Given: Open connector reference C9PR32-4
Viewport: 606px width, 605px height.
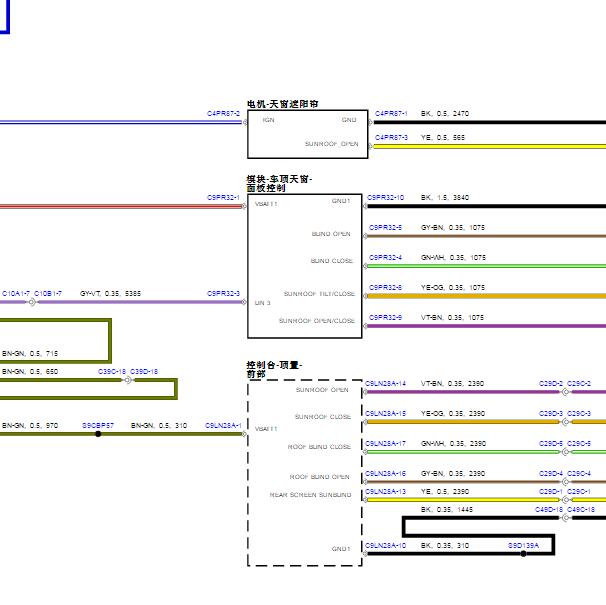Looking at the screenshot, I should point(385,257).
